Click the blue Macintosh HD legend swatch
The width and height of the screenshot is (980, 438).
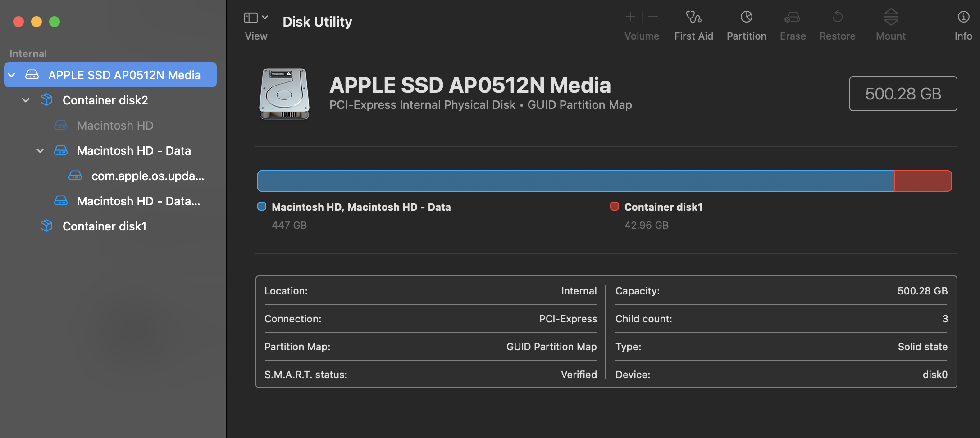pos(262,207)
